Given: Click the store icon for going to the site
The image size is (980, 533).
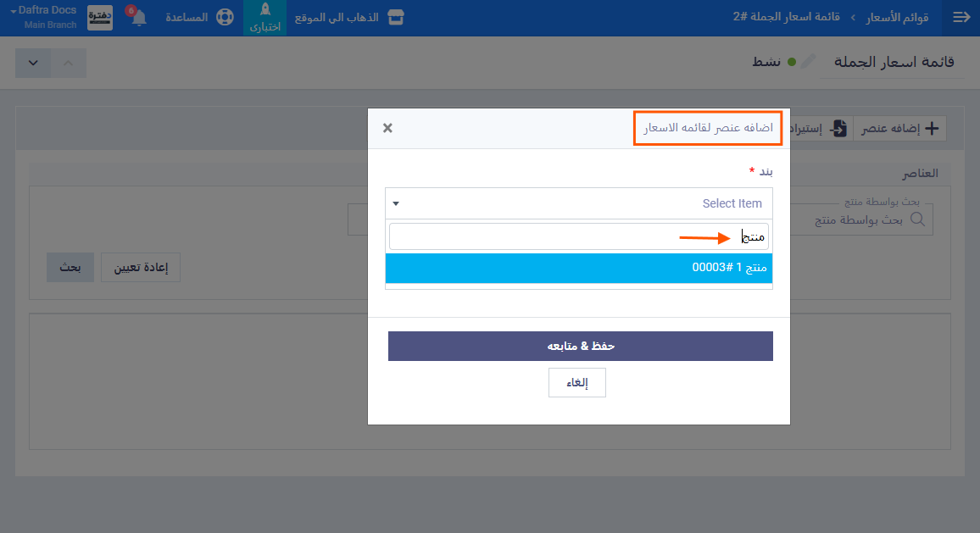Looking at the screenshot, I should tap(394, 18).
